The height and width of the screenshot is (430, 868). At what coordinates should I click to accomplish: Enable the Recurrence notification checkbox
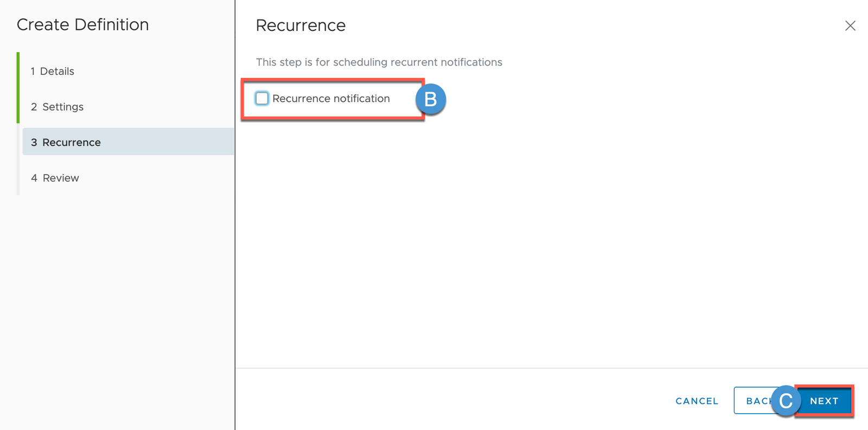pyautogui.click(x=262, y=99)
